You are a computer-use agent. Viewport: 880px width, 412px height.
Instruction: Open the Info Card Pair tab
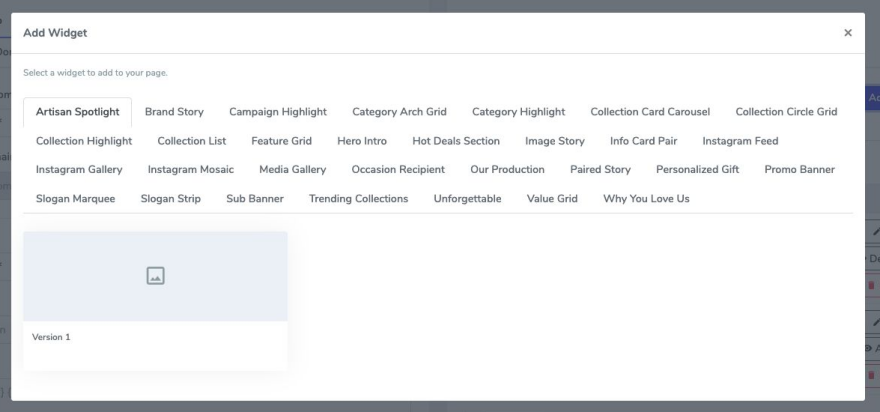click(643, 141)
